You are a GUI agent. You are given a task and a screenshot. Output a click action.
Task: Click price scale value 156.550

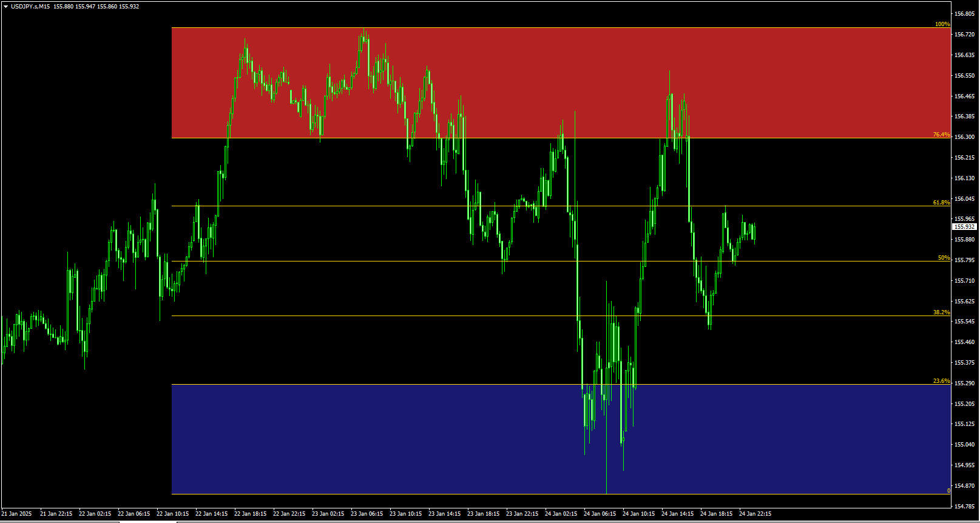[x=964, y=76]
